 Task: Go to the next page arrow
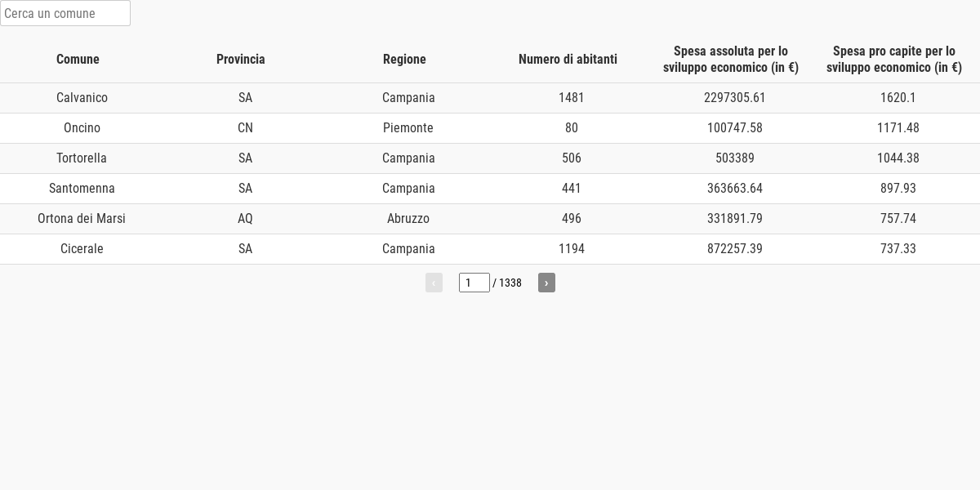(x=546, y=283)
